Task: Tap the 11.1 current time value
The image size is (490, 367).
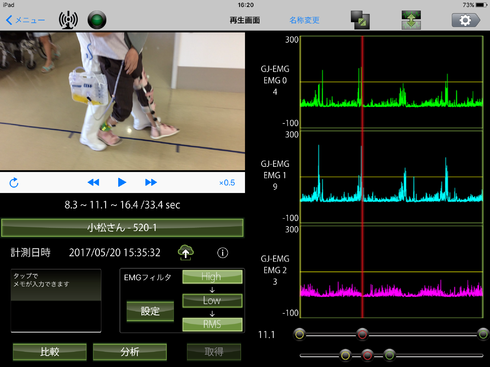Action: (x=266, y=335)
